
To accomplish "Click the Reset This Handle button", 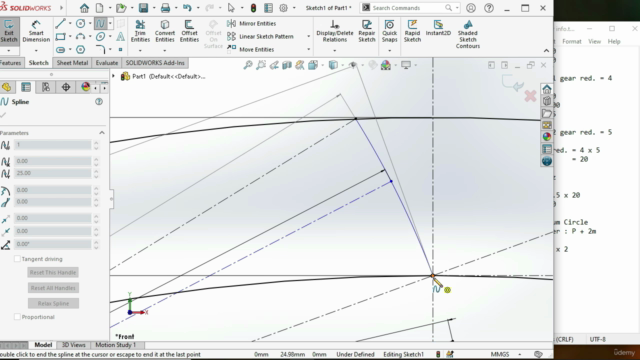I will (x=53, y=272).
